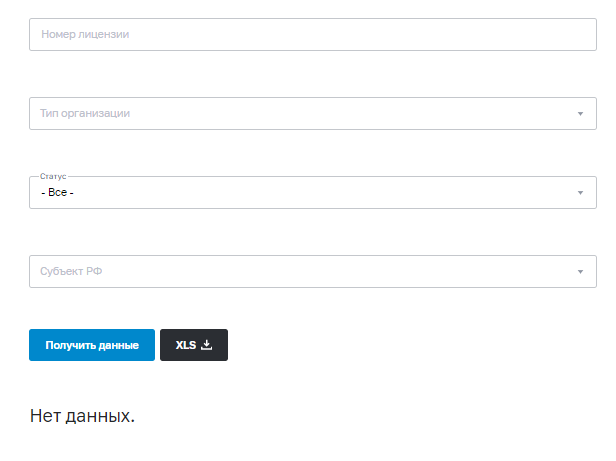The height and width of the screenshot is (461, 616).
Task: Click the Статус floating label
Action: 53,176
